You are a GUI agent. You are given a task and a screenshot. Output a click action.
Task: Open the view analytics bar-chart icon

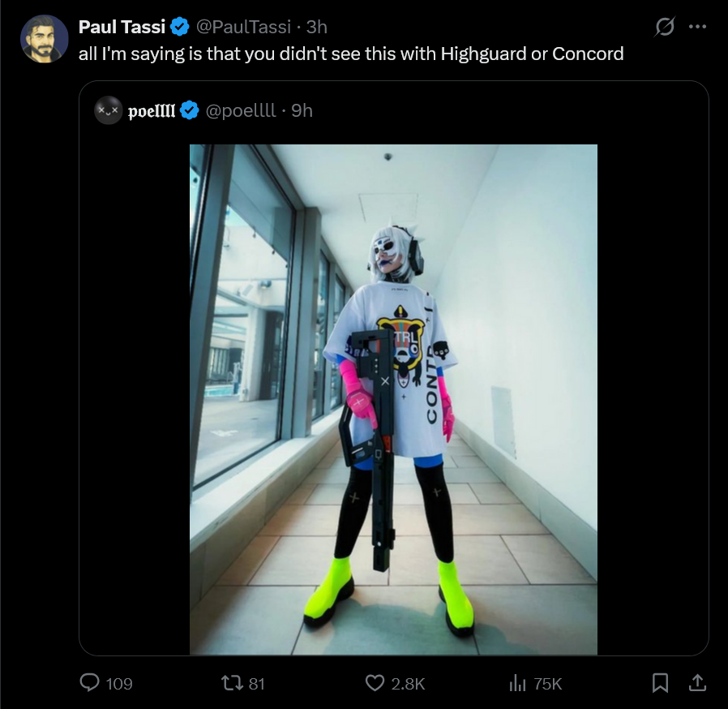tap(518, 683)
